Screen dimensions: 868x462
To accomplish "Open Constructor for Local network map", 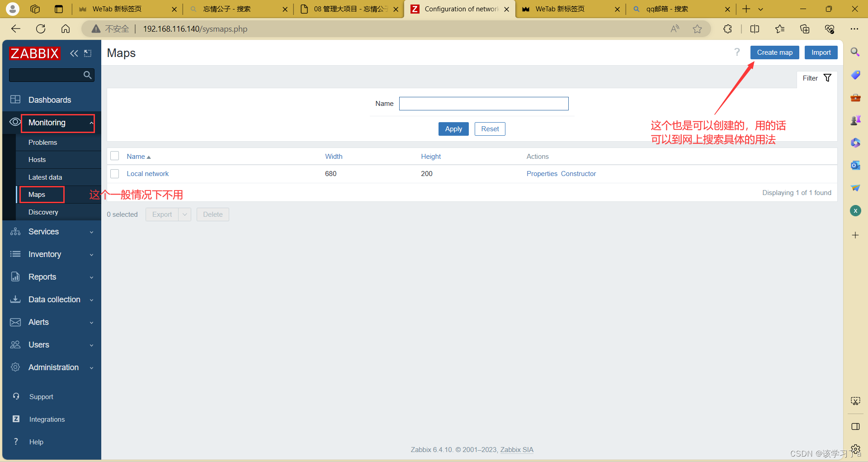I will tap(579, 174).
